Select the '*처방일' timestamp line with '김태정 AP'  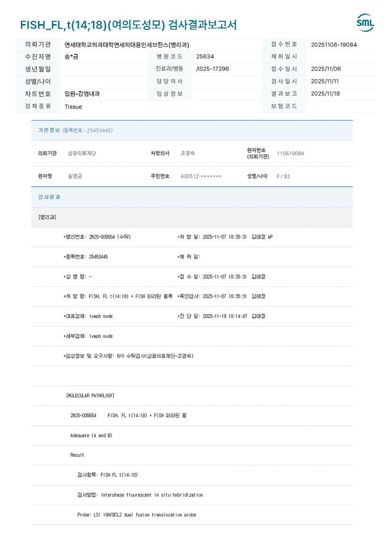click(225, 237)
